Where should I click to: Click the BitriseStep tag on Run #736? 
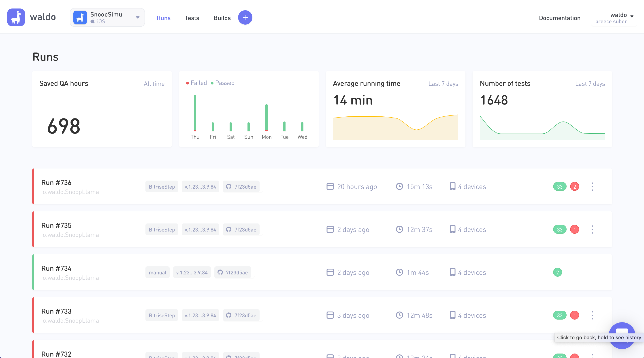[162, 187]
